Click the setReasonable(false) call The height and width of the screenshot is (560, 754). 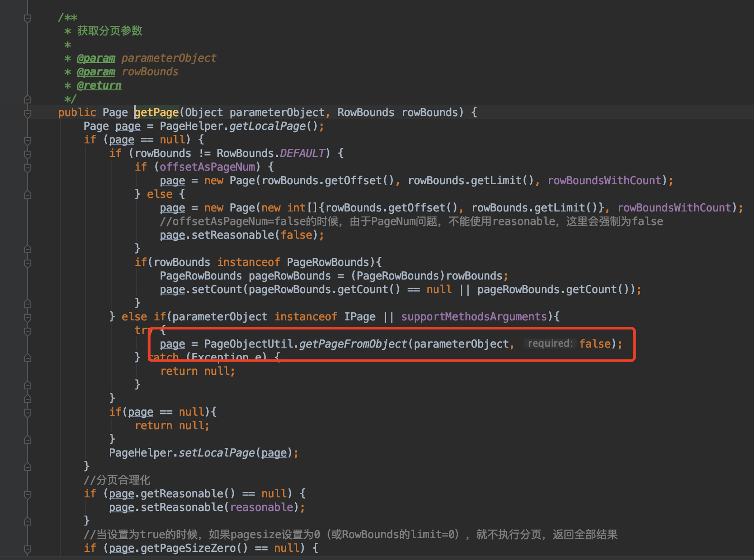[x=255, y=235]
